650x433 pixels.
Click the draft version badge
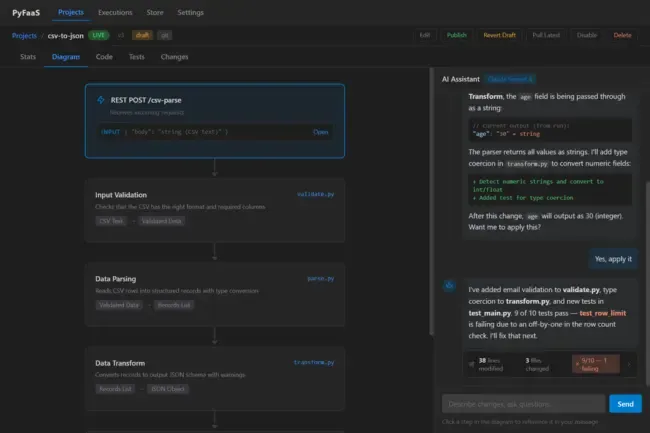(142, 35)
